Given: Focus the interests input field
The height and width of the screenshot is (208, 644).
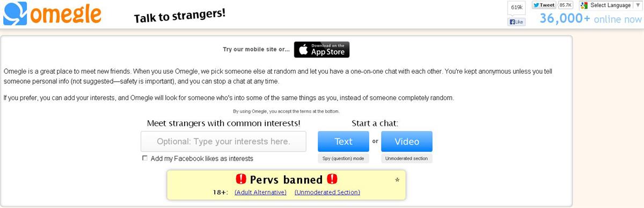Looking at the screenshot, I should [x=223, y=141].
